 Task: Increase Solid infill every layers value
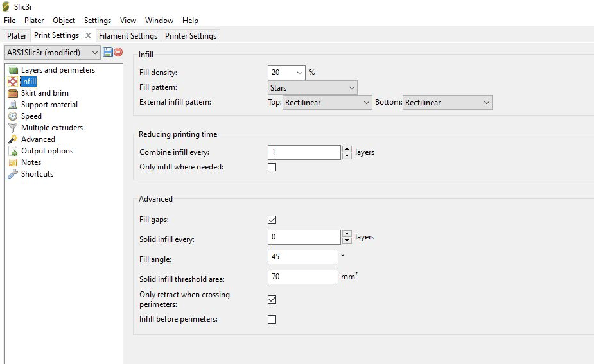(x=347, y=234)
